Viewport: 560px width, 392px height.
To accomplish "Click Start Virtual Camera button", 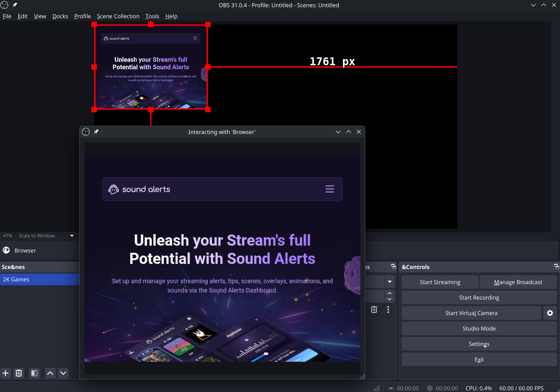I will coord(471,313).
